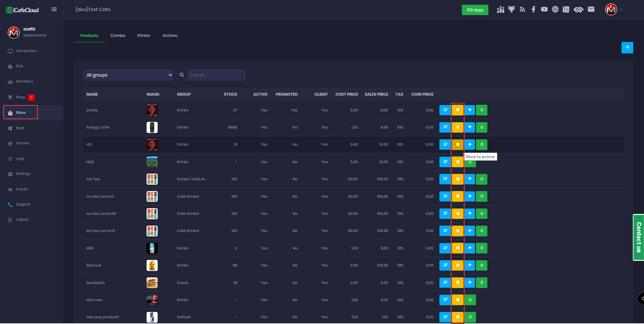Image resolution: width=644 pixels, height=324 pixels.
Task: Open Contact us side tab
Action: [x=638, y=237]
